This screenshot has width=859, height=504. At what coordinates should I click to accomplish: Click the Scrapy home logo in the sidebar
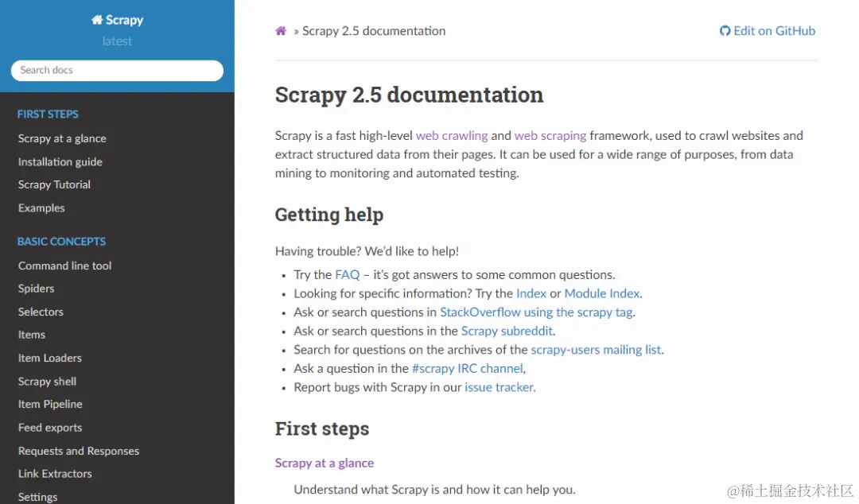click(117, 20)
